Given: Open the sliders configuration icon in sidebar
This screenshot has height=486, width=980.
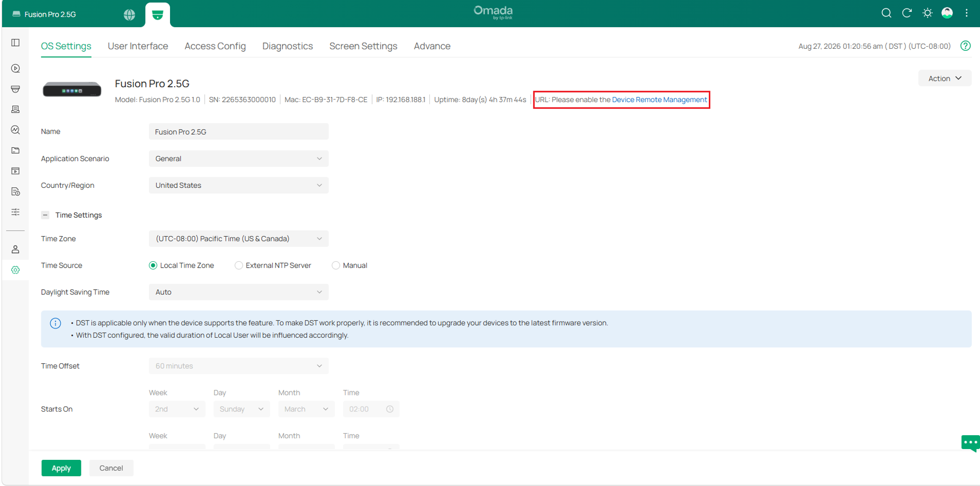Looking at the screenshot, I should 16,212.
